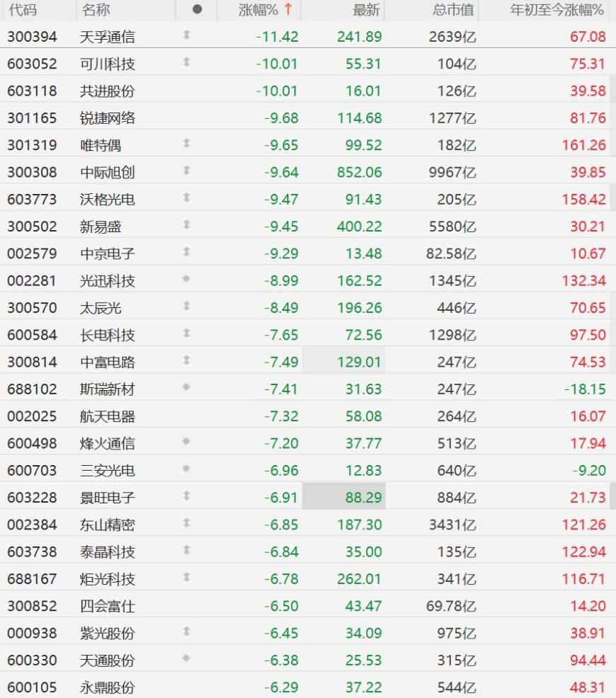
Task: Click the marker icon in the 中际旭创 row
Action: (x=186, y=171)
